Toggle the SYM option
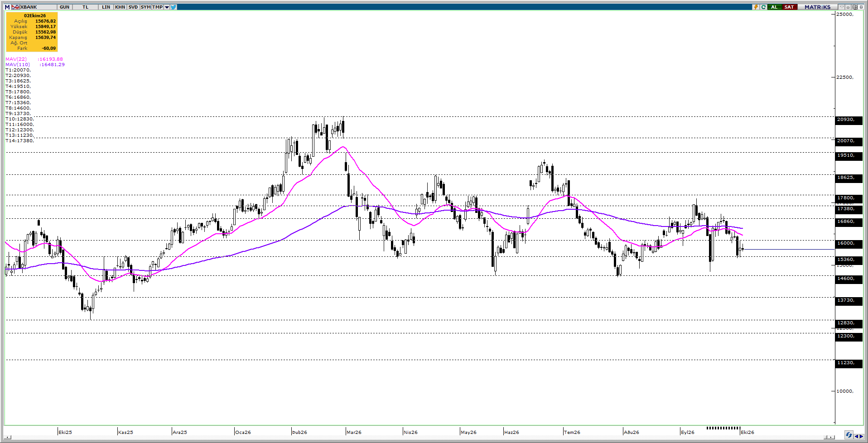 coord(145,7)
